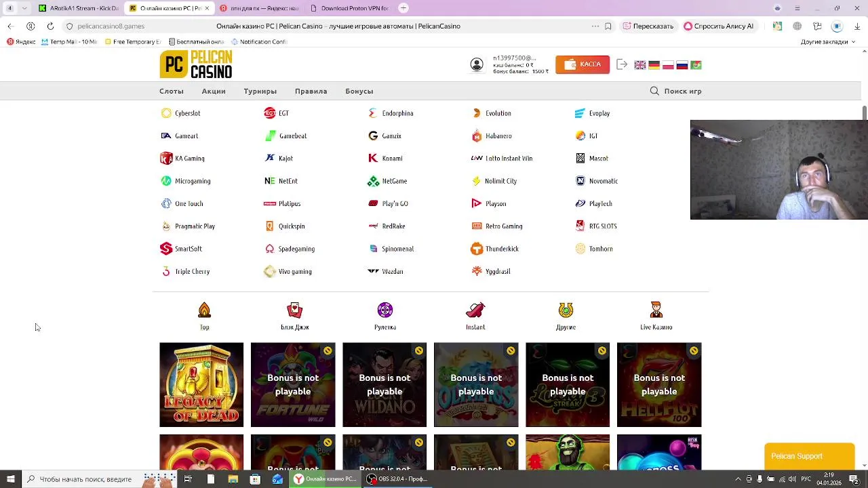Image resolution: width=868 pixels, height=488 pixels.
Task: Open the Top games category
Action: click(x=204, y=316)
